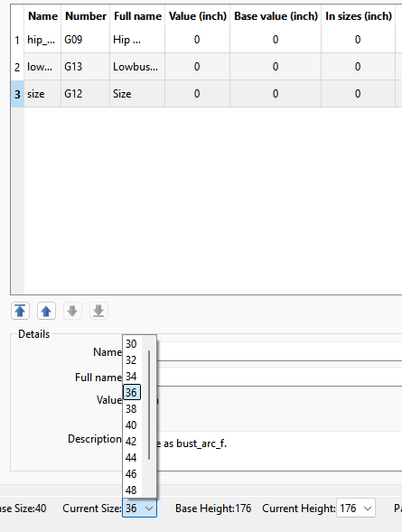Click the move-to-bottom arrow icon

pyautogui.click(x=98, y=311)
